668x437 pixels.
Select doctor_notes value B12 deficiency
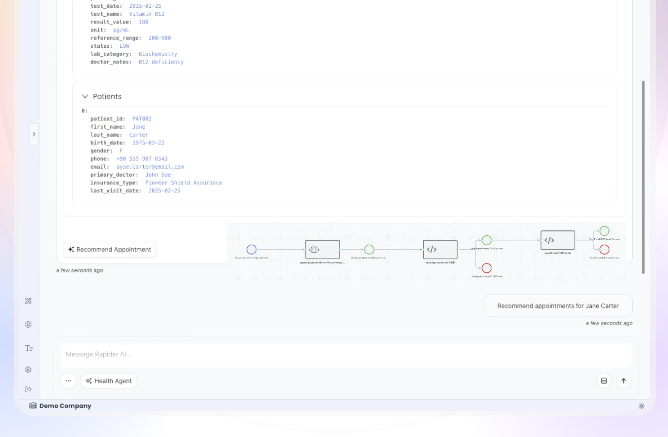tap(161, 62)
